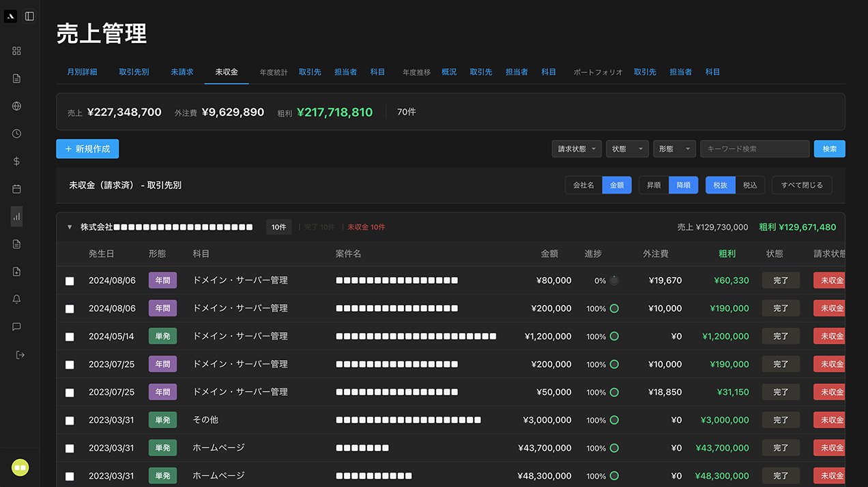Switch to the 月別詳細 tab
868x487 pixels.
[x=82, y=72]
